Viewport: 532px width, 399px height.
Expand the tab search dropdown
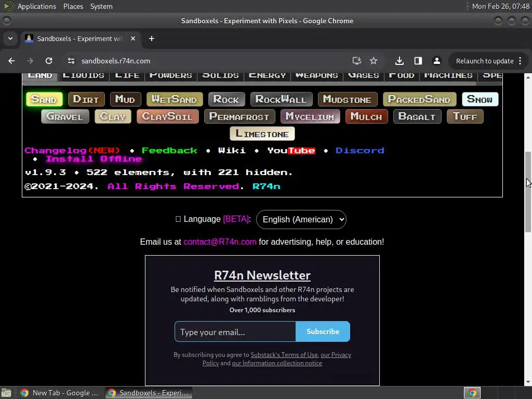[10, 38]
